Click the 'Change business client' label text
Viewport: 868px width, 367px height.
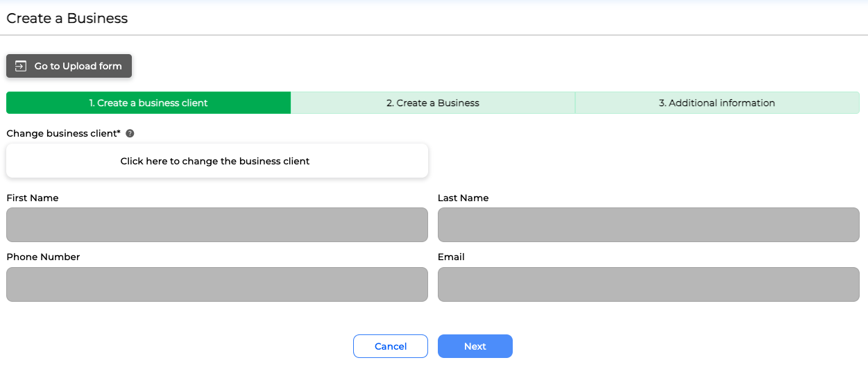pyautogui.click(x=61, y=133)
